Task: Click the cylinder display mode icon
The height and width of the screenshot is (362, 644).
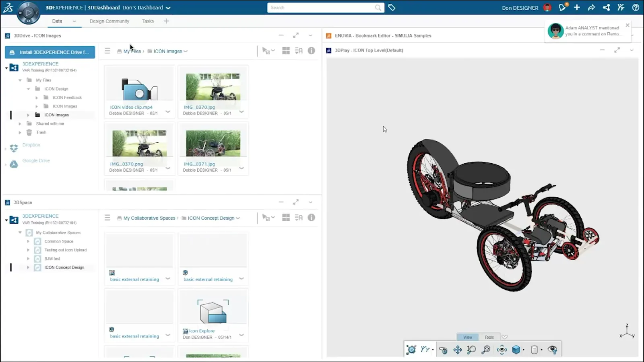Action: tap(534, 350)
